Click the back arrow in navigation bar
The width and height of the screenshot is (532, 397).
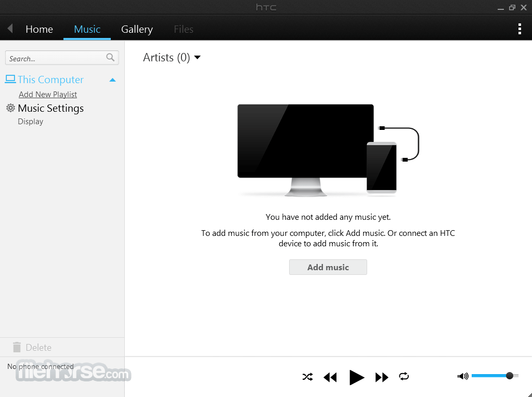pos(10,29)
